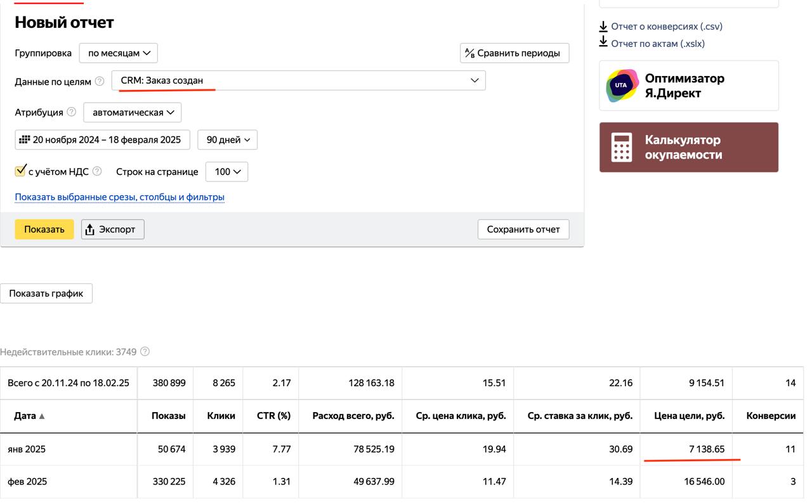
Task: Open help icon next to Атрибуция
Action: (72, 112)
